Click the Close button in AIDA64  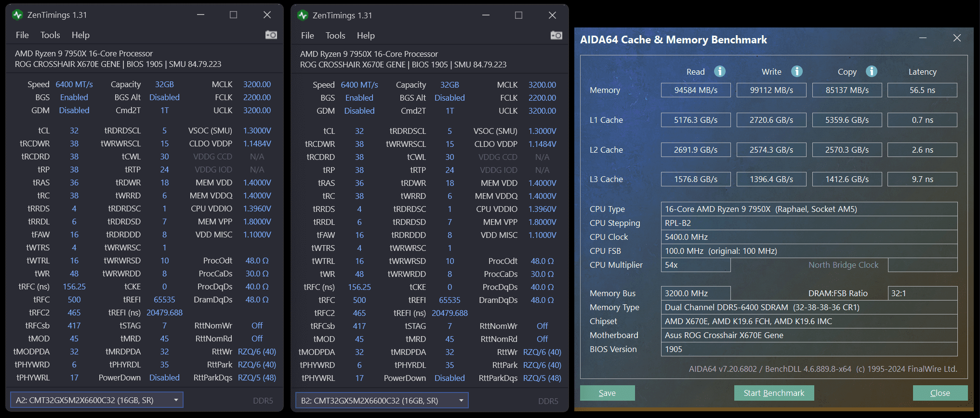(940, 393)
